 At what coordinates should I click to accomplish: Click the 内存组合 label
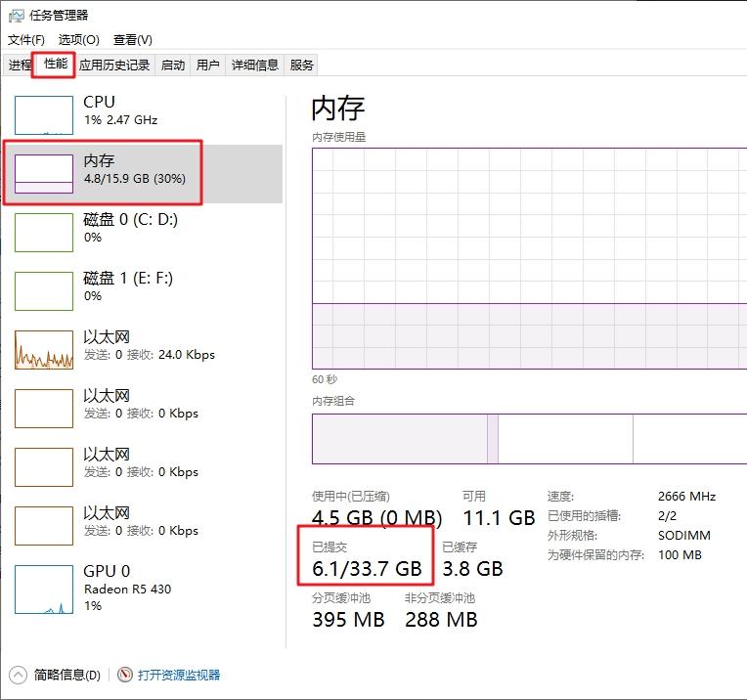(333, 401)
